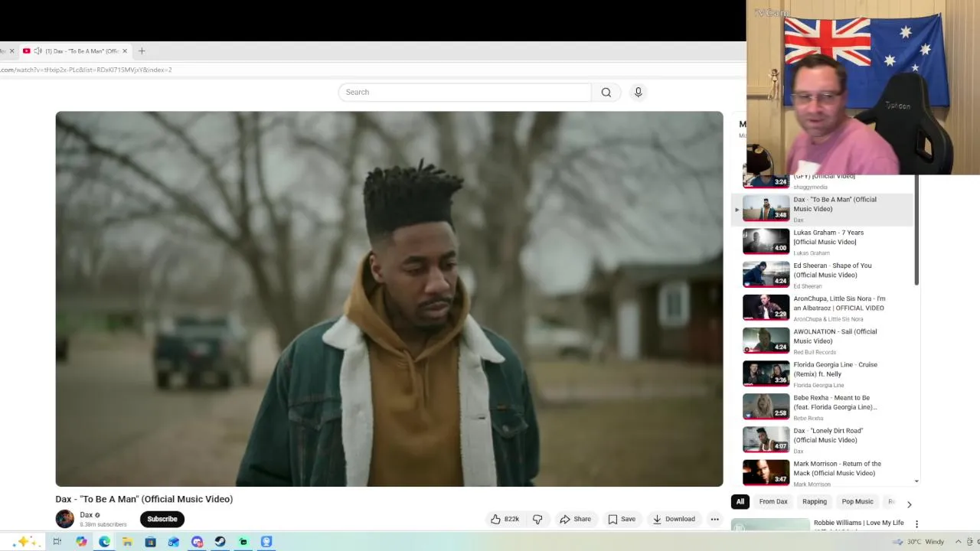Open Microsoft Store from taskbar

click(150, 542)
